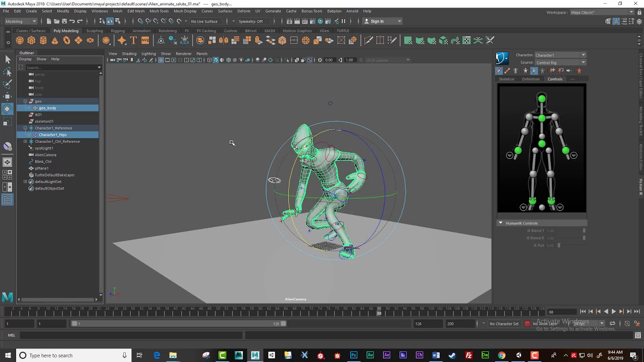
Task: Select the AlienCamera node in the Outliner
Action: pos(45,155)
